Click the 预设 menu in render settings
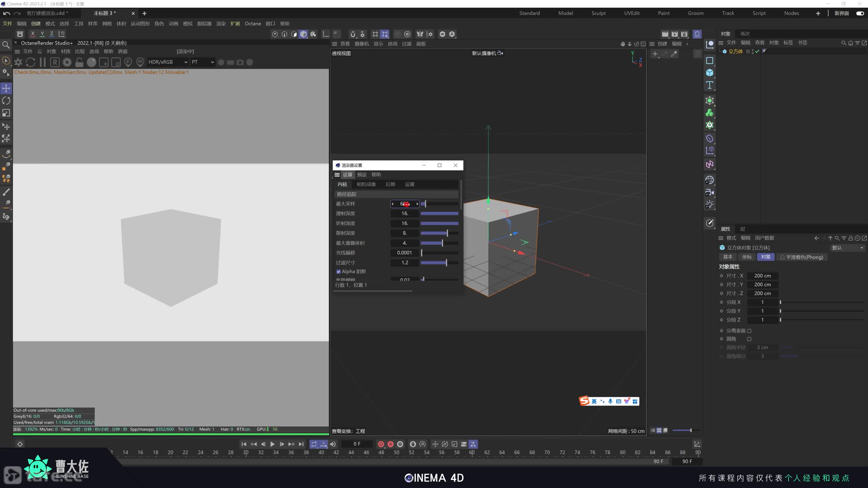 coord(361,175)
